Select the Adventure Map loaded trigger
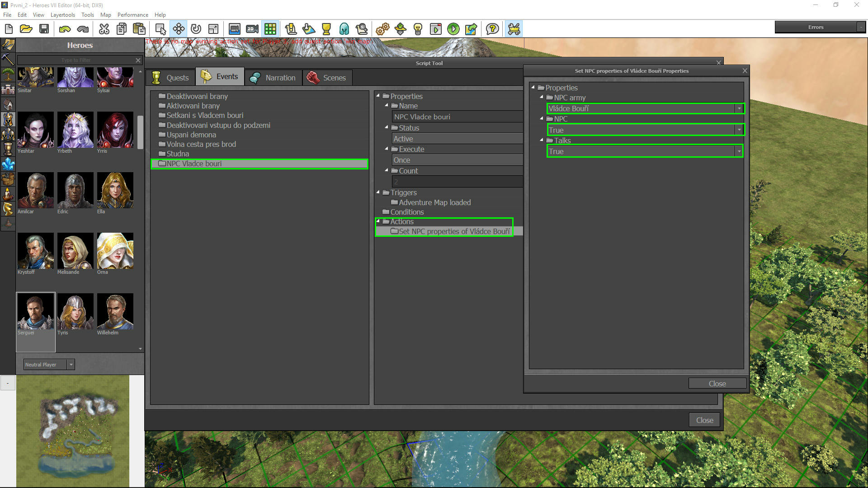Viewport: 868px width, 488px height. coord(434,202)
